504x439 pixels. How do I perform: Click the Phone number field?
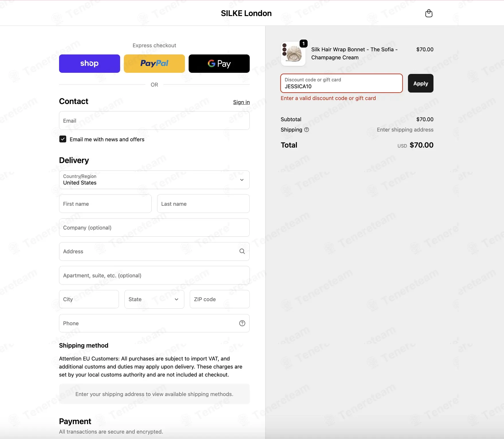coord(154,323)
